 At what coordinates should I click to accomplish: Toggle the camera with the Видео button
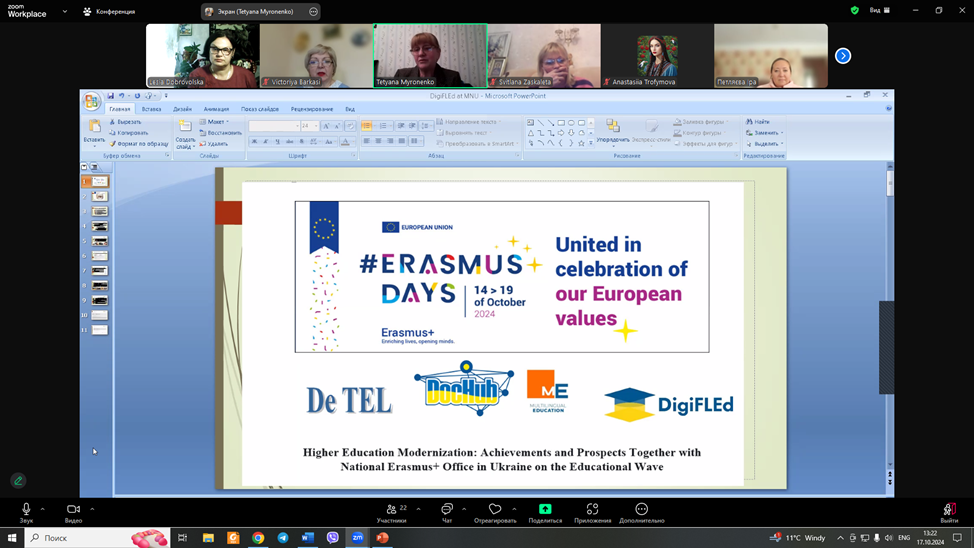click(x=73, y=510)
